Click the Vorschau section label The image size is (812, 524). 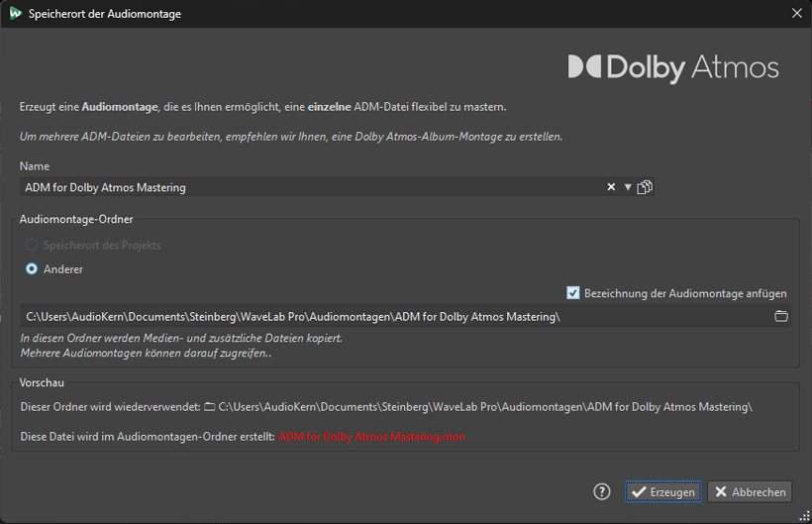(x=42, y=382)
